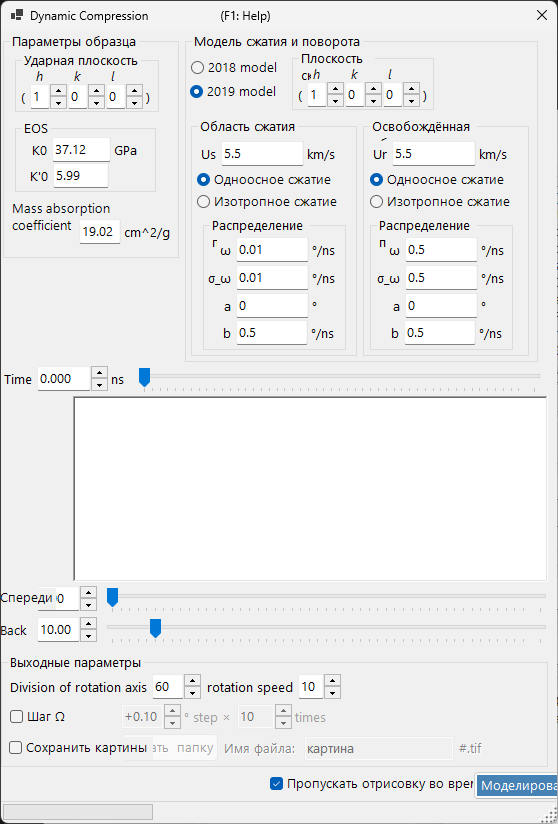The height and width of the screenshot is (824, 558).
Task: Click ω field in Область сжатия
Action: (x=272, y=250)
